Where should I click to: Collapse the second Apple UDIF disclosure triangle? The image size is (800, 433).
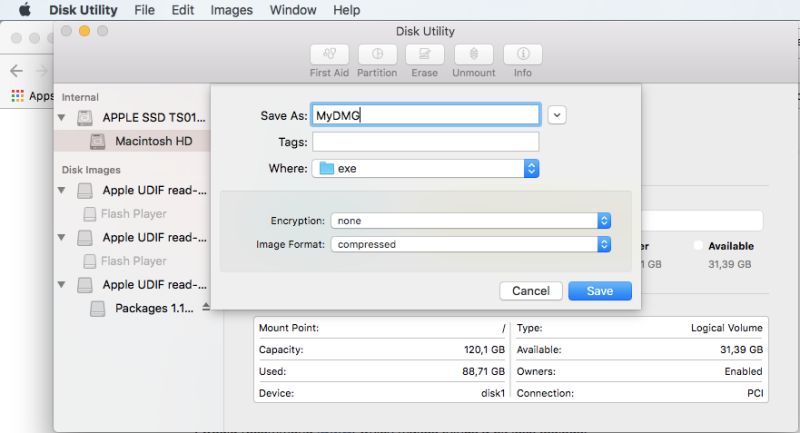62,237
